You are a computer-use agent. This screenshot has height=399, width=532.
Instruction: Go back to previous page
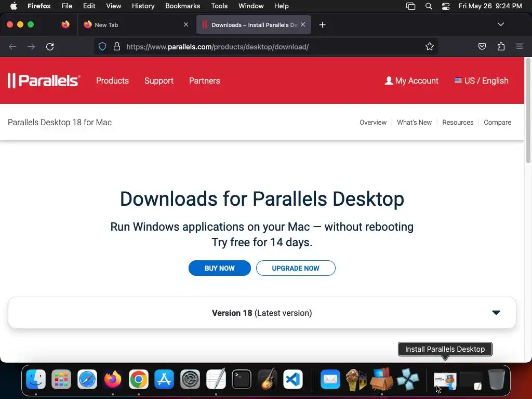(x=12, y=46)
